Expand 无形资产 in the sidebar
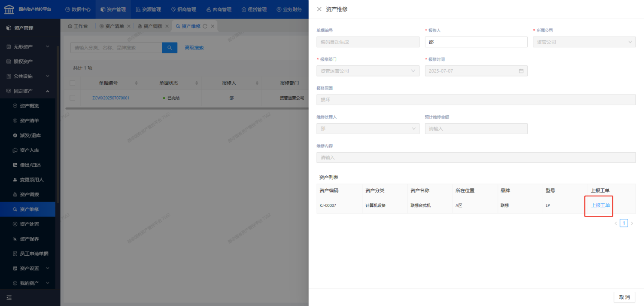Viewport: 644px width, 306px height. click(x=27, y=46)
